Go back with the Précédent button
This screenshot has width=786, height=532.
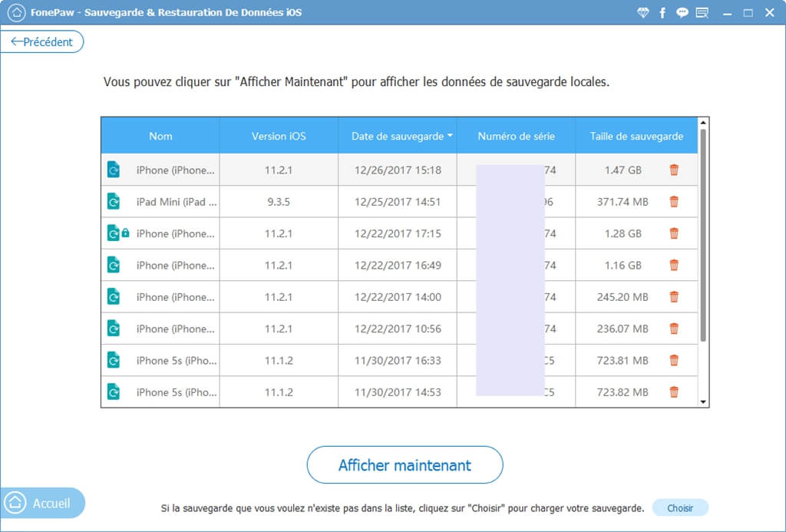(42, 41)
